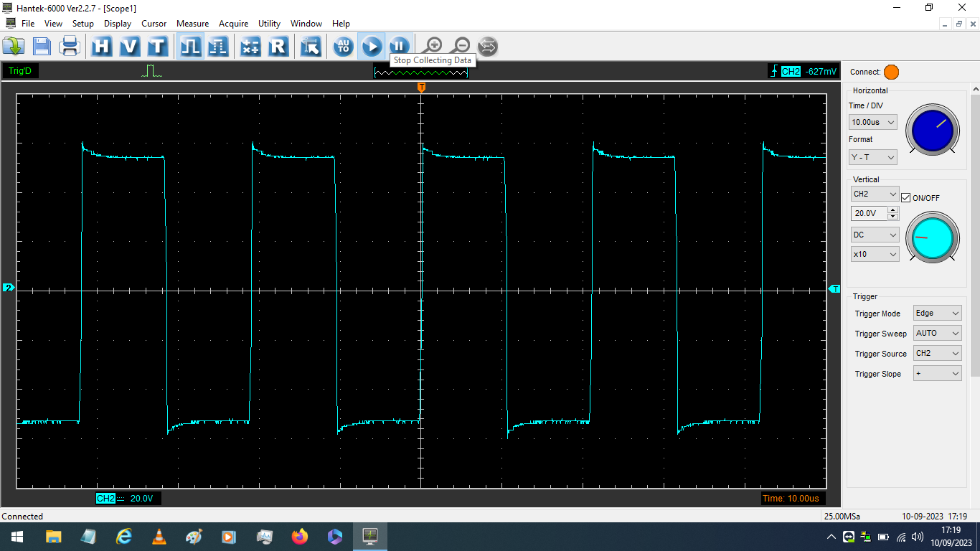Click the orange T trigger position marker

point(422,88)
